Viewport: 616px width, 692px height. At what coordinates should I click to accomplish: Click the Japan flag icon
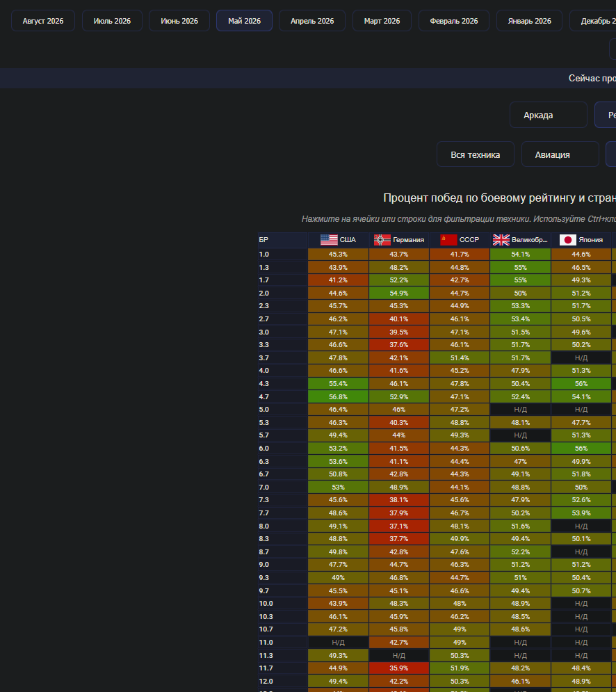[x=568, y=240]
